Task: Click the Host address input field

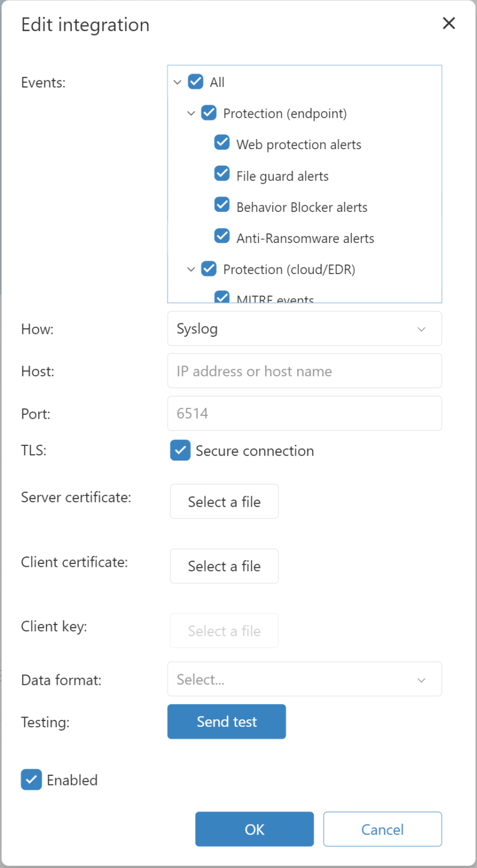Action: point(304,371)
